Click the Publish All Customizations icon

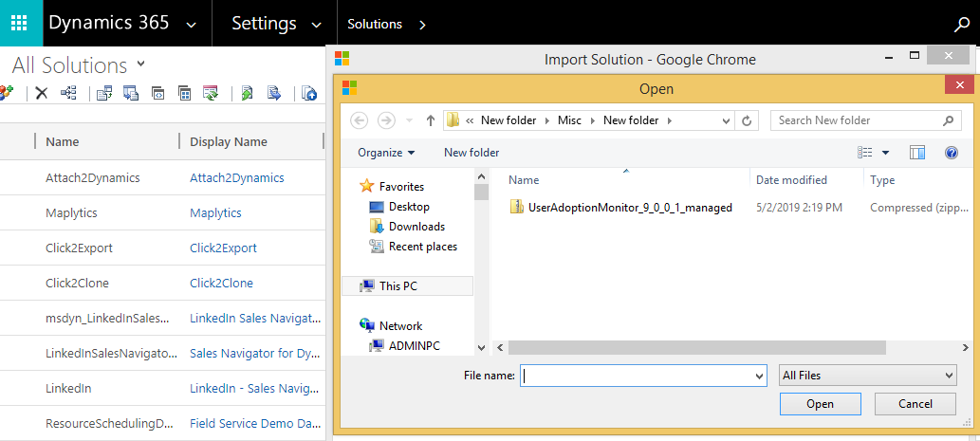(211, 93)
